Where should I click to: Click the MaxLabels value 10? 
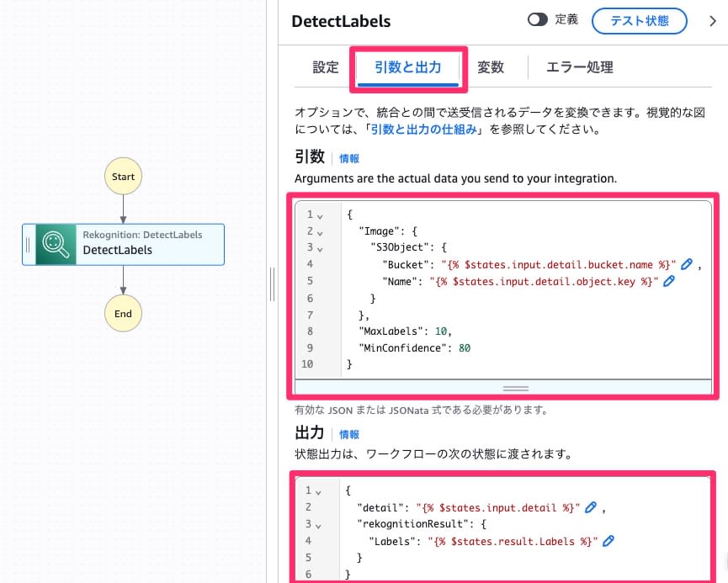[x=441, y=331]
